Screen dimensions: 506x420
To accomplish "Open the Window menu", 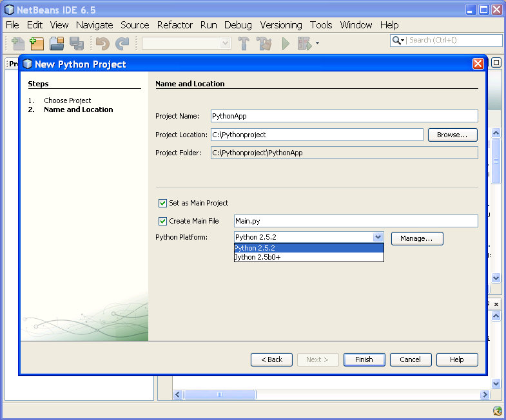I will (x=356, y=25).
